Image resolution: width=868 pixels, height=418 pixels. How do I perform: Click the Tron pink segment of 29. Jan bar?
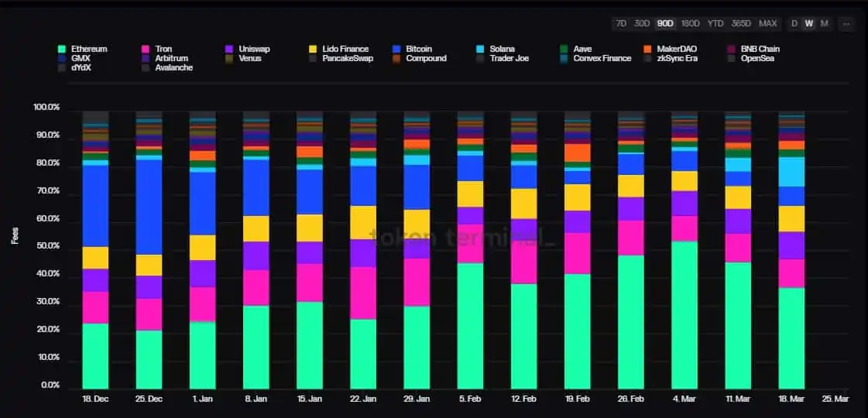(417, 283)
